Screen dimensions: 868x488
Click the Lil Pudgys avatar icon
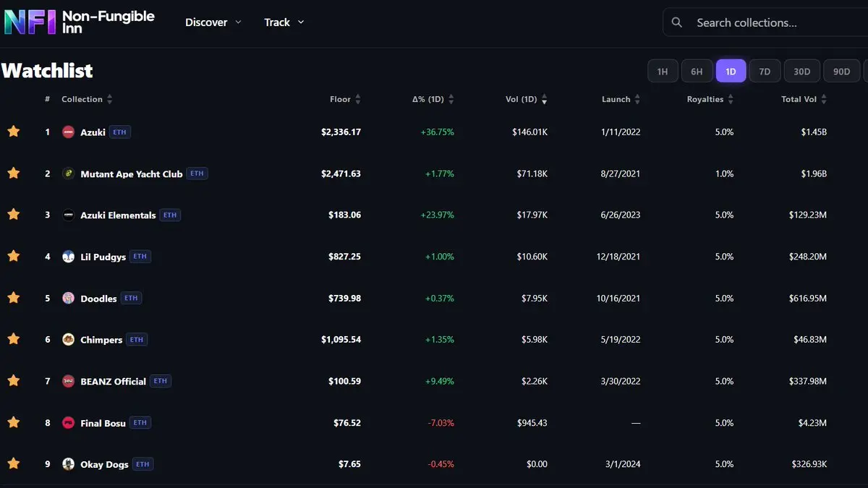point(68,257)
